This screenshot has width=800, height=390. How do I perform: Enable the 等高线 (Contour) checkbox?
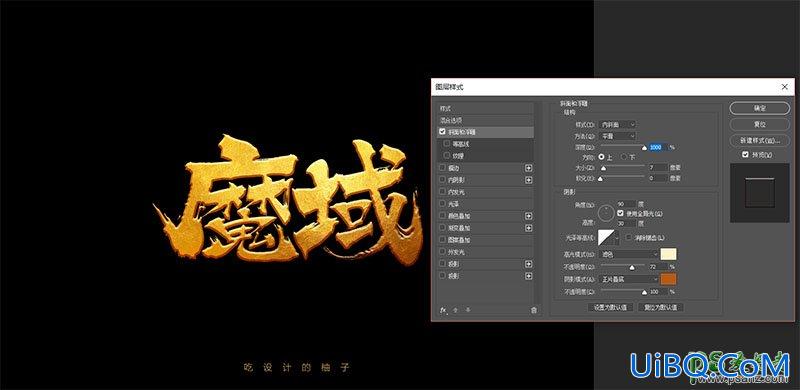447,144
